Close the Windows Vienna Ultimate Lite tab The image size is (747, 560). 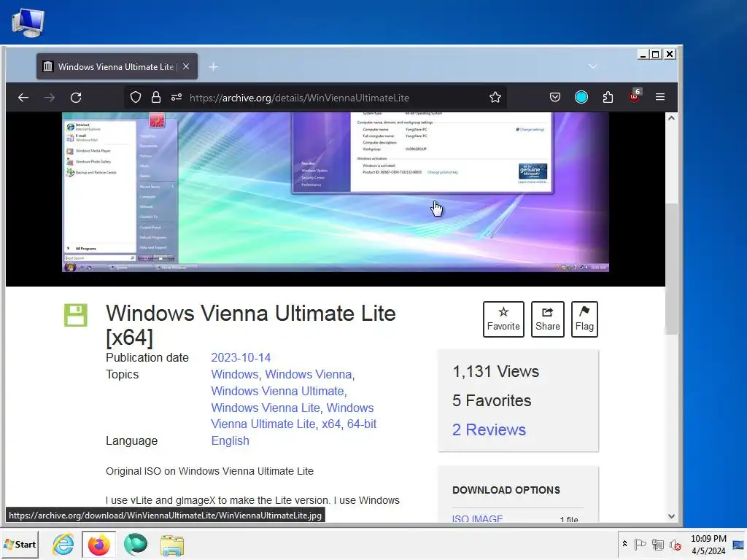(186, 66)
